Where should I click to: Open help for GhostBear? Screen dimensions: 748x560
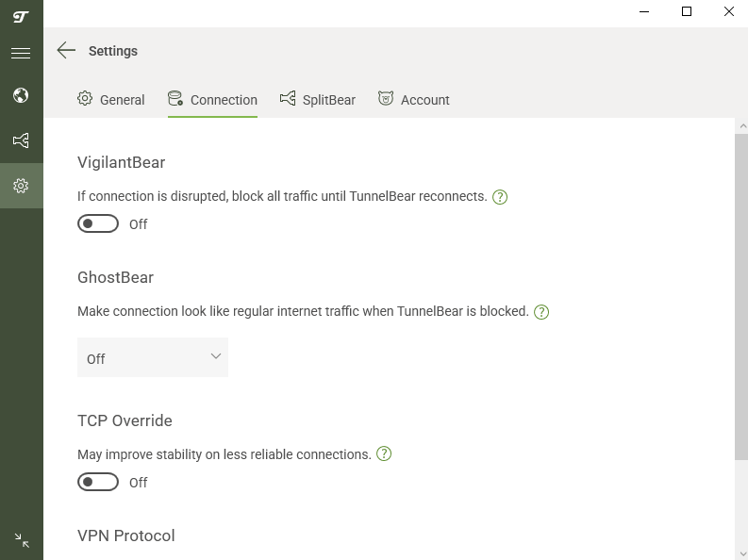[541, 312]
